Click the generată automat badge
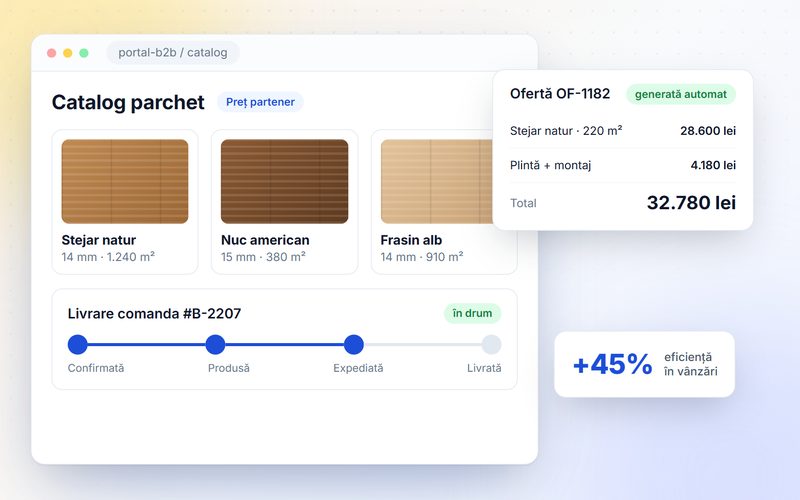The height and width of the screenshot is (500, 800). coord(681,94)
